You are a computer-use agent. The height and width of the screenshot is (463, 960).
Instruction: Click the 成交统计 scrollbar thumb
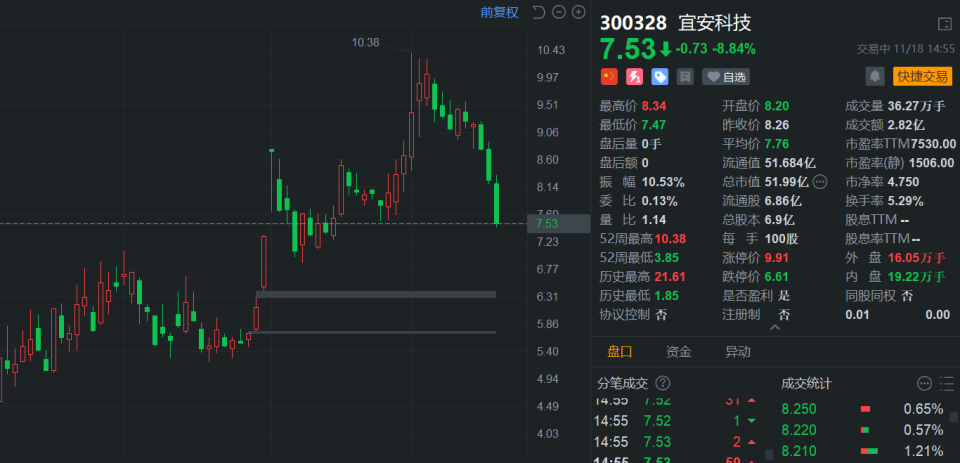pyautogui.click(x=954, y=417)
